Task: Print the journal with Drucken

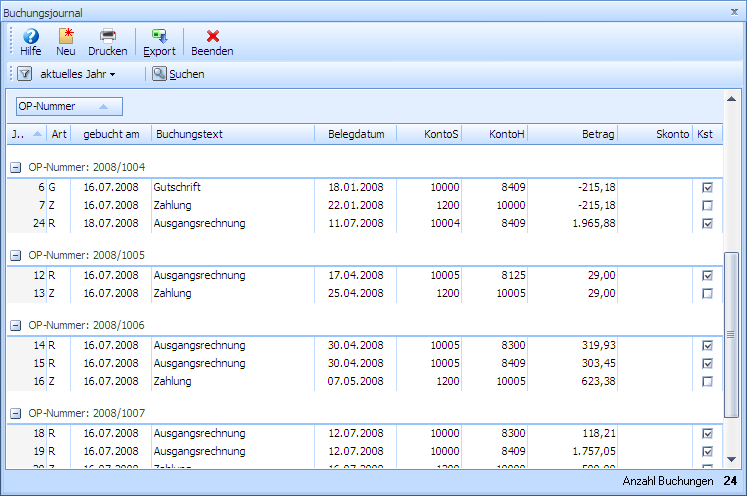Action: pos(108,42)
